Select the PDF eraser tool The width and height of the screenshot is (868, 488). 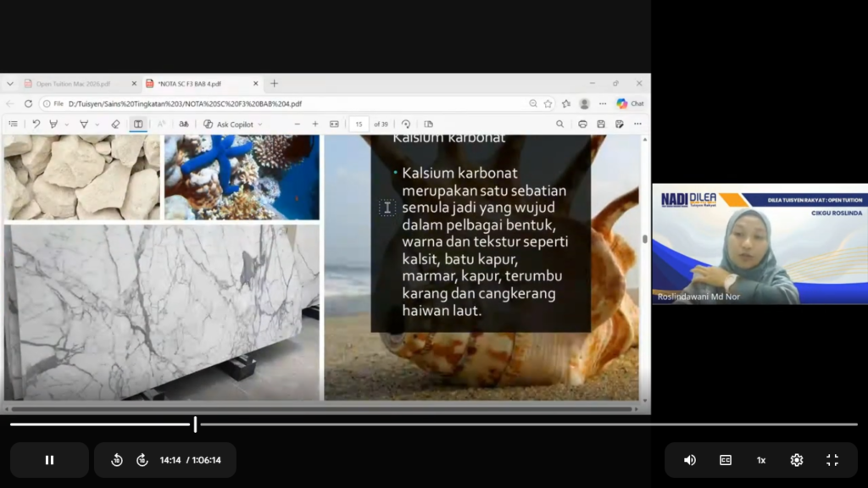coord(115,124)
